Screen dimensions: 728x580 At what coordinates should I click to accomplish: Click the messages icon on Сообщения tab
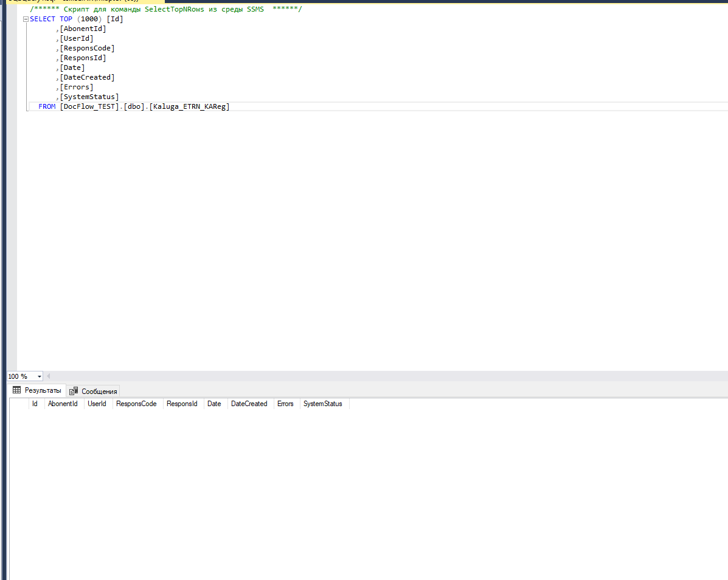[x=74, y=391]
